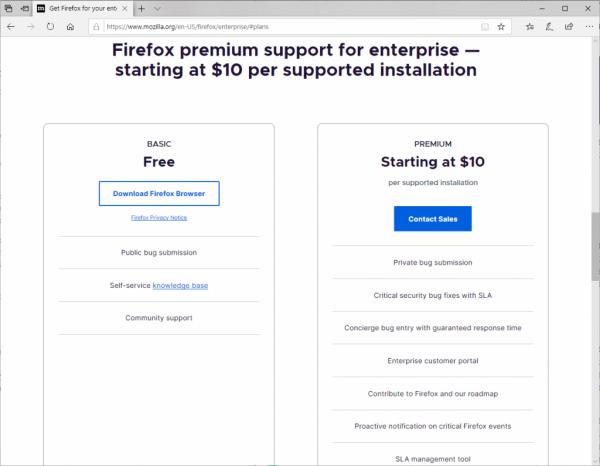600x466 pixels.
Task: Add this page to favorites star
Action: click(x=502, y=27)
